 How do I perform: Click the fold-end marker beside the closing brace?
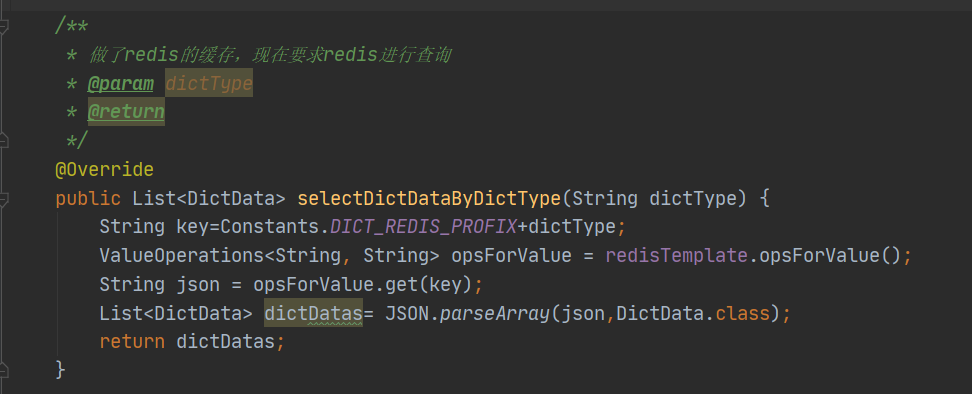4,370
